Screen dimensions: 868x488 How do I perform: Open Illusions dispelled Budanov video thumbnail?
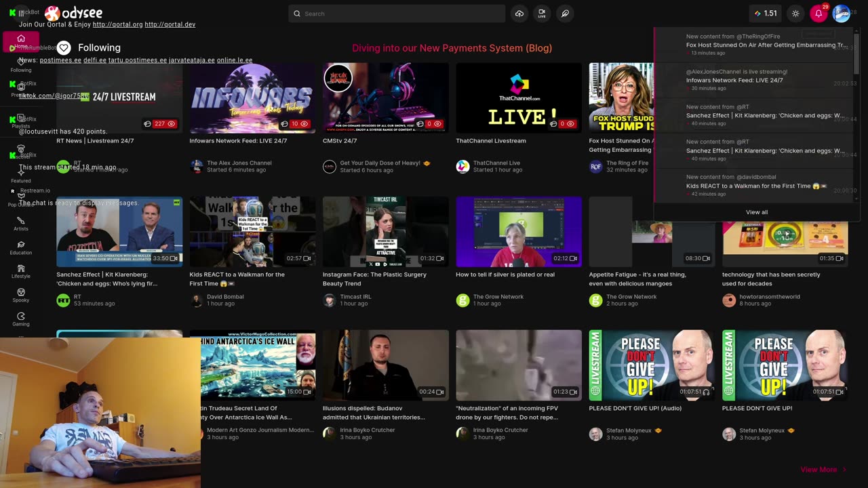pos(385,365)
